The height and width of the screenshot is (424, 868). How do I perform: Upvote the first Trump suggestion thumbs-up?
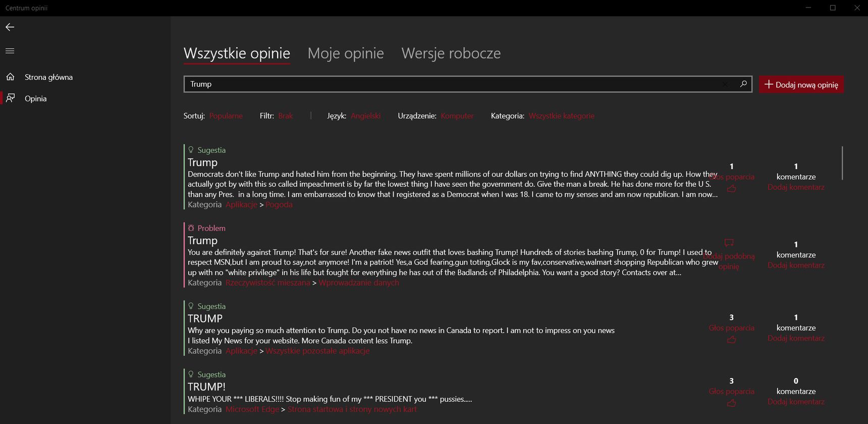[x=732, y=188]
